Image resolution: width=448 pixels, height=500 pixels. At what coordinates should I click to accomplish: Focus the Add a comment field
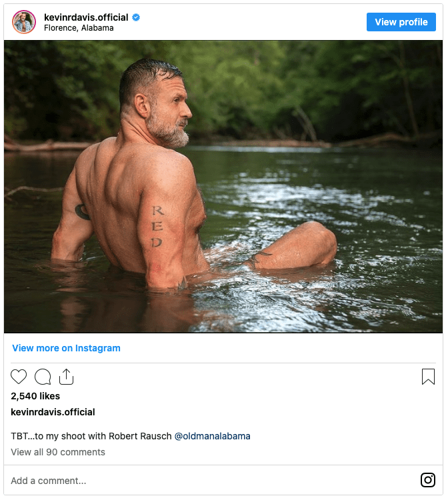click(200, 481)
